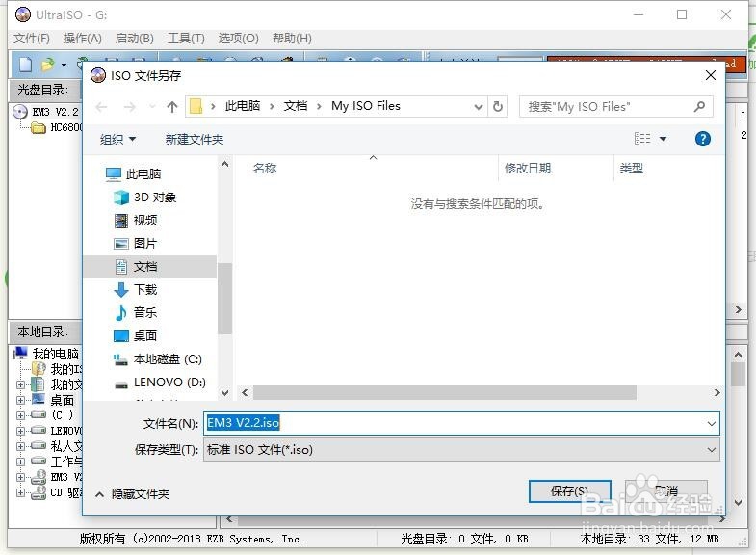The height and width of the screenshot is (555, 756).
Task: Open the 工具(T) menu in UltraISO
Action: coord(186,39)
